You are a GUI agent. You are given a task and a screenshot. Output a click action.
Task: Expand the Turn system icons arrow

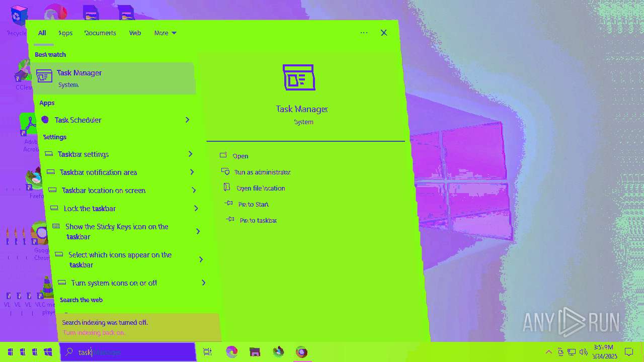point(204,283)
